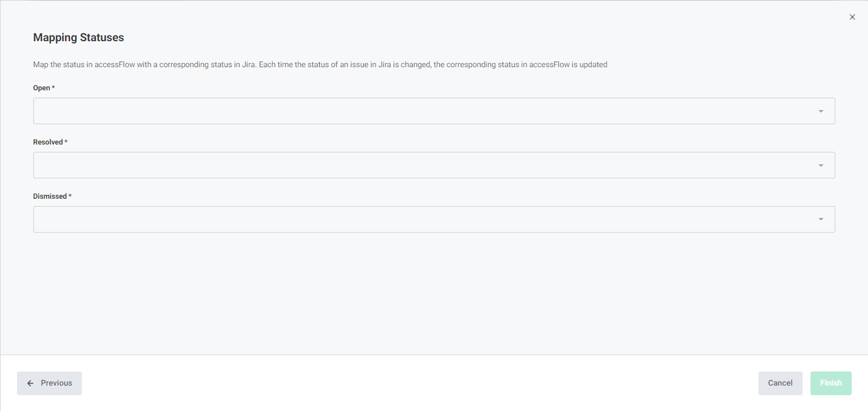Close the Mapping Statuses dialog with X

[852, 17]
